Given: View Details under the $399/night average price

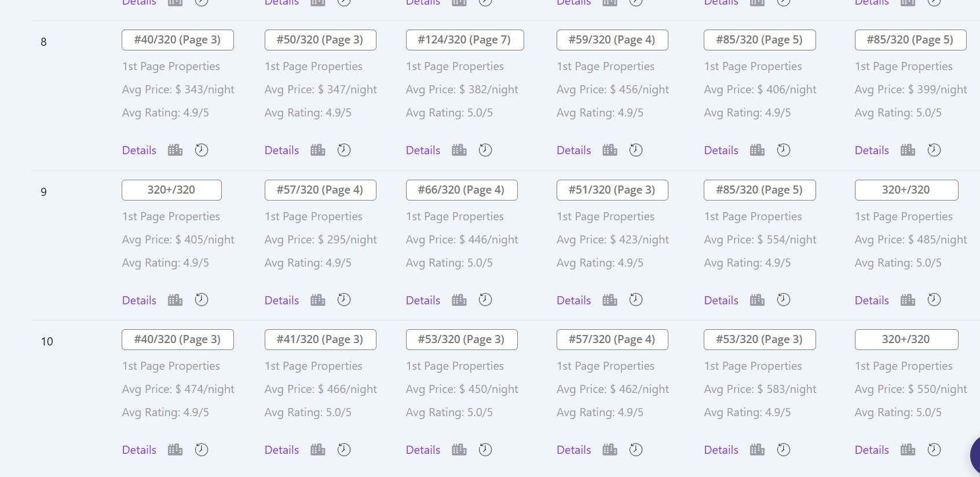Looking at the screenshot, I should pos(872,150).
